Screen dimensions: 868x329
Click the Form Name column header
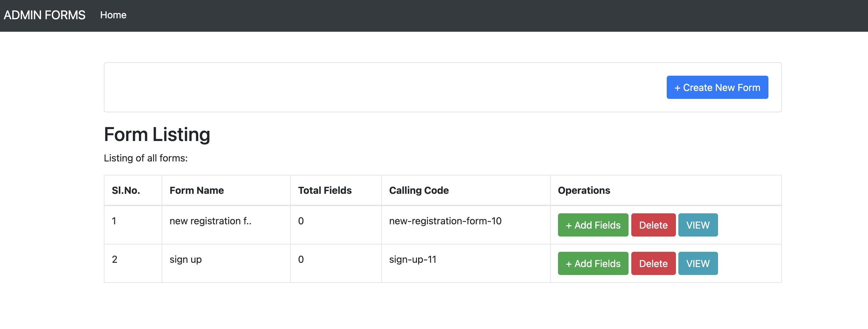pyautogui.click(x=196, y=190)
